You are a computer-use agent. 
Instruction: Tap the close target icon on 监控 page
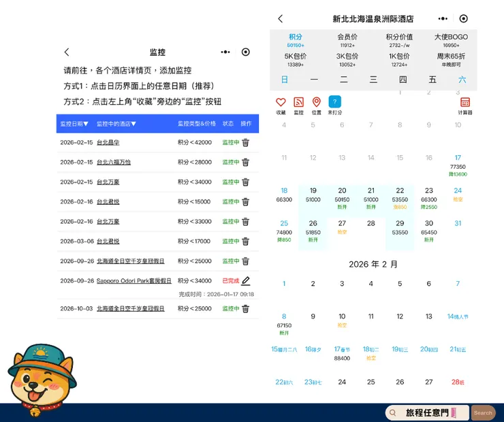(246, 52)
